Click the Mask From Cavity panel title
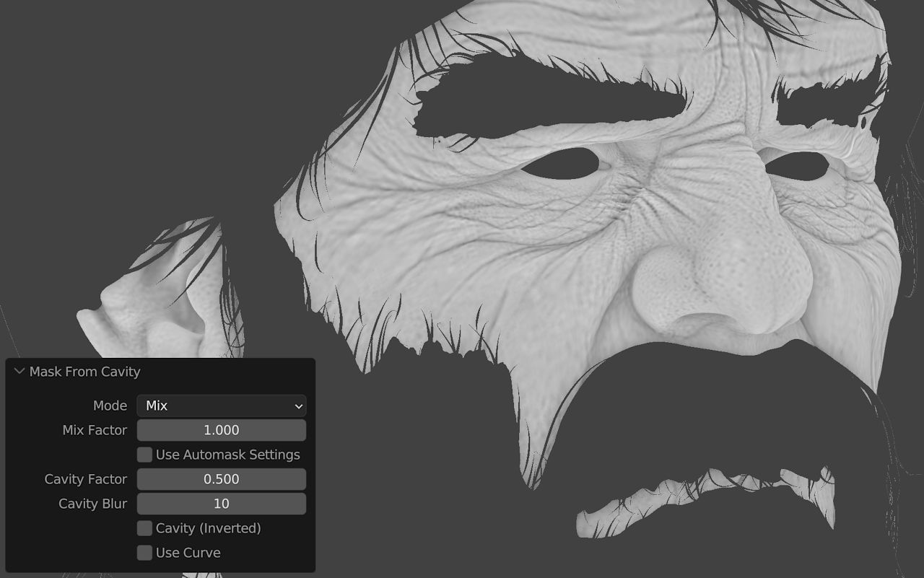 (x=84, y=372)
